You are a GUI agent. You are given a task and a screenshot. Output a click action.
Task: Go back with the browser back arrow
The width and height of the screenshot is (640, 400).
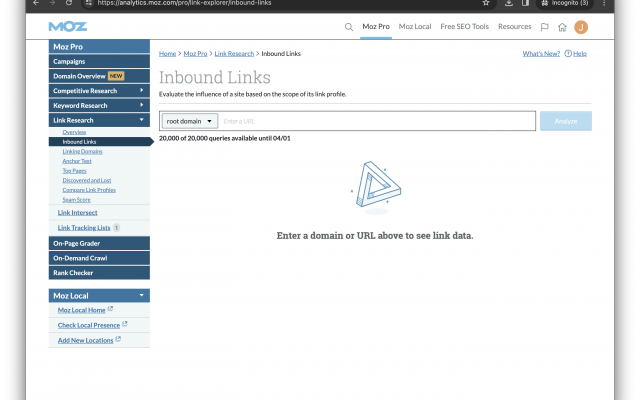click(x=36, y=3)
